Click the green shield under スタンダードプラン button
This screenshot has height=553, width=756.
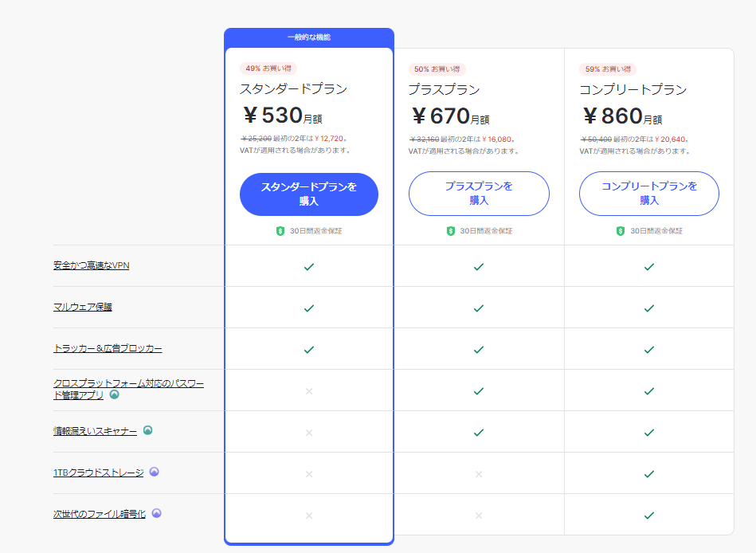[280, 231]
